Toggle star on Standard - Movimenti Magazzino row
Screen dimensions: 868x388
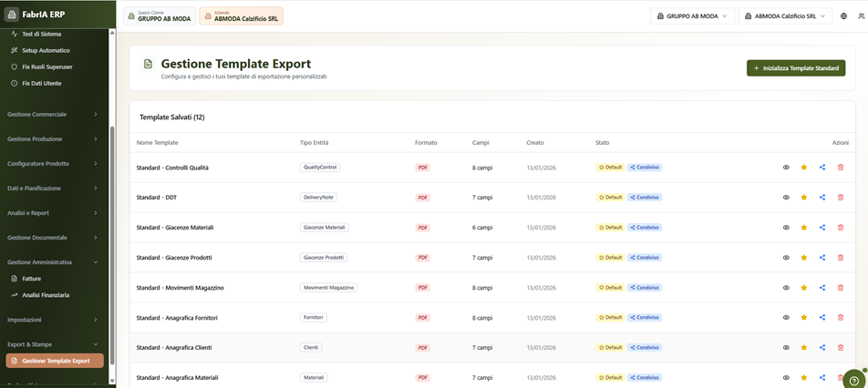804,288
